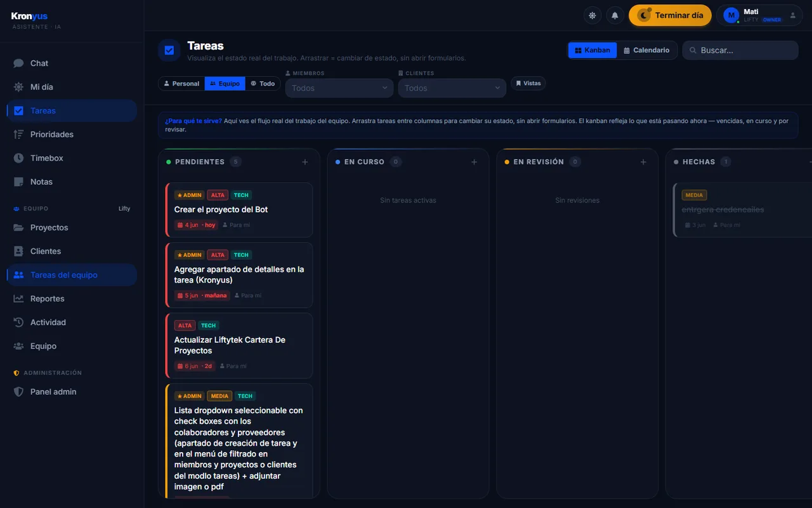This screenshot has height=508, width=812.
Task: Open Reportes in the sidebar
Action: (x=72, y=298)
